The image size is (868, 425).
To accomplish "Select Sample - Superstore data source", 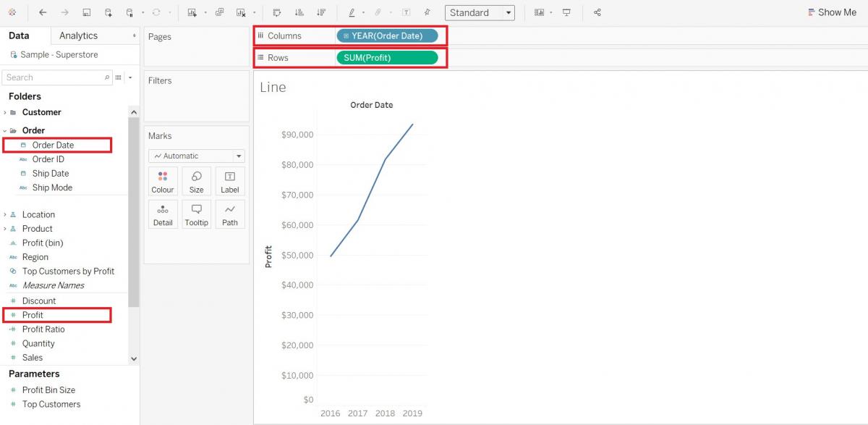I will [x=54, y=55].
